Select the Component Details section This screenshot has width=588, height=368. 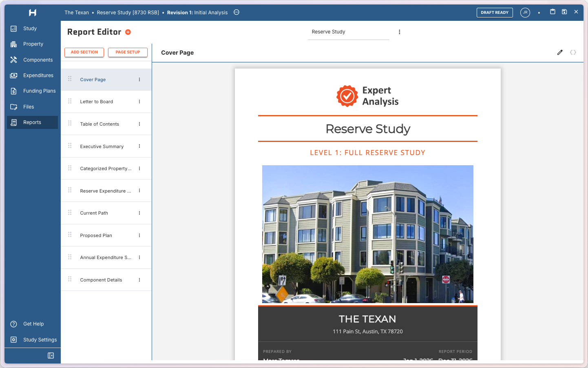pos(101,279)
